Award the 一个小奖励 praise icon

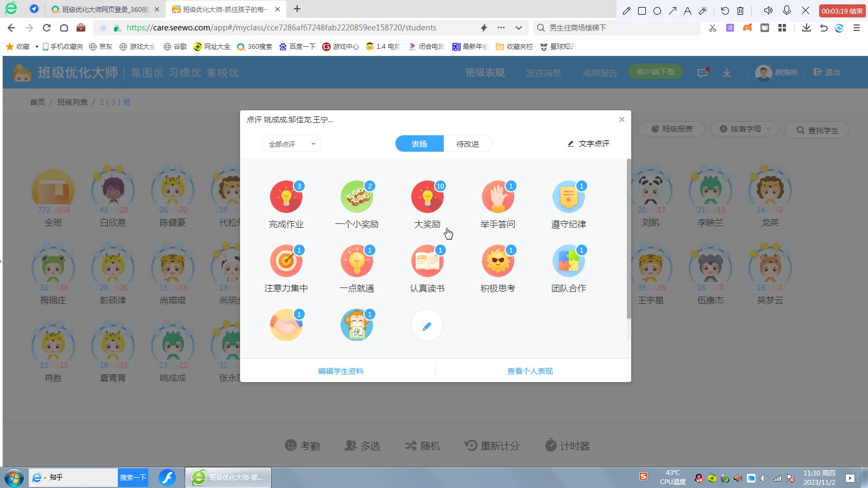point(357,197)
